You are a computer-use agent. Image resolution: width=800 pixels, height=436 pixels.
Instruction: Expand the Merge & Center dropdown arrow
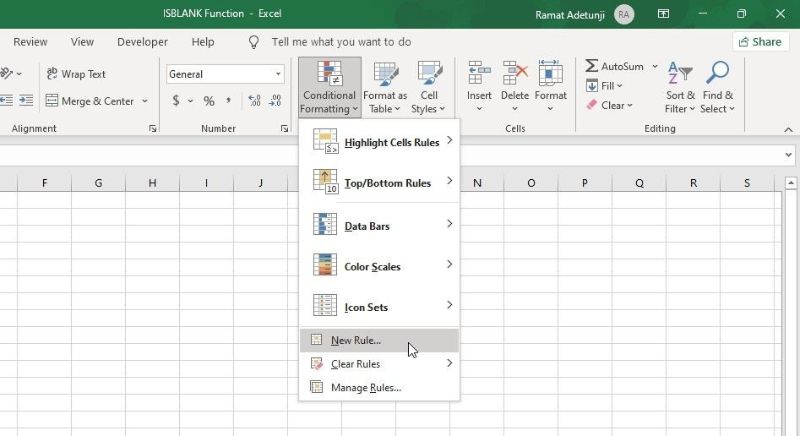click(145, 101)
